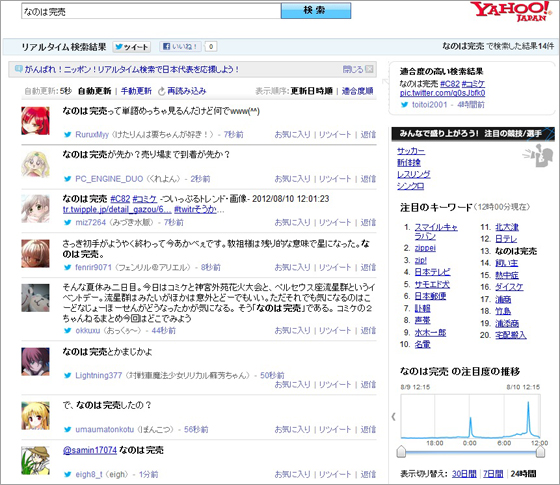Open the tr.twipple.jp image link

[117, 210]
